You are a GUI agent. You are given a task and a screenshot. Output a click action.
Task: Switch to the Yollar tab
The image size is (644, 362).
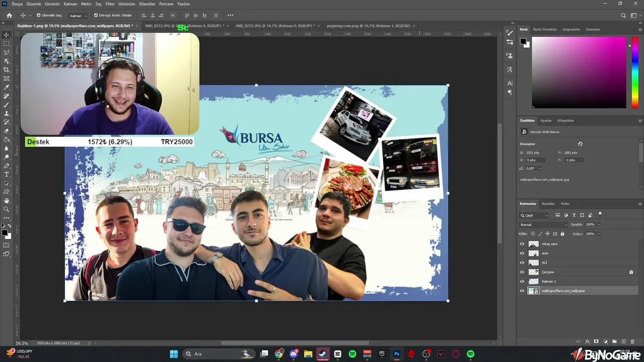click(x=565, y=204)
